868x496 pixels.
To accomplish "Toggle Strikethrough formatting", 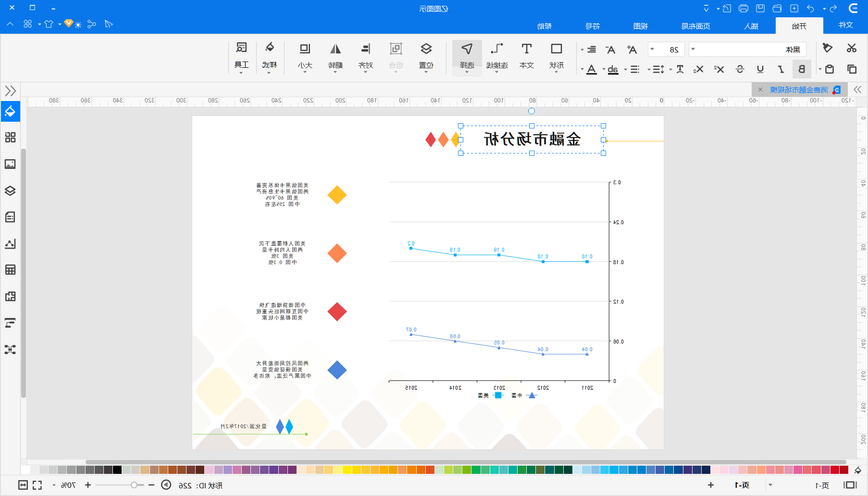I will coord(740,69).
